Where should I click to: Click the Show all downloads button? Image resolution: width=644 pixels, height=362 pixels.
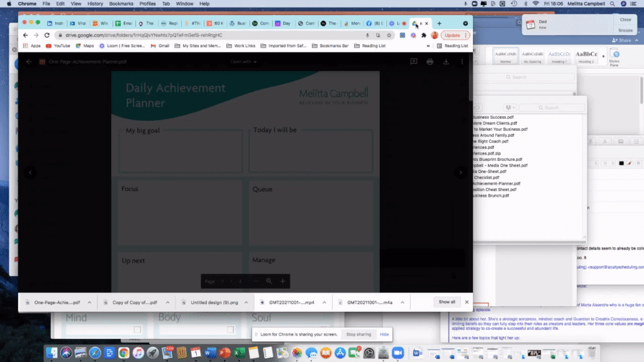point(447,302)
